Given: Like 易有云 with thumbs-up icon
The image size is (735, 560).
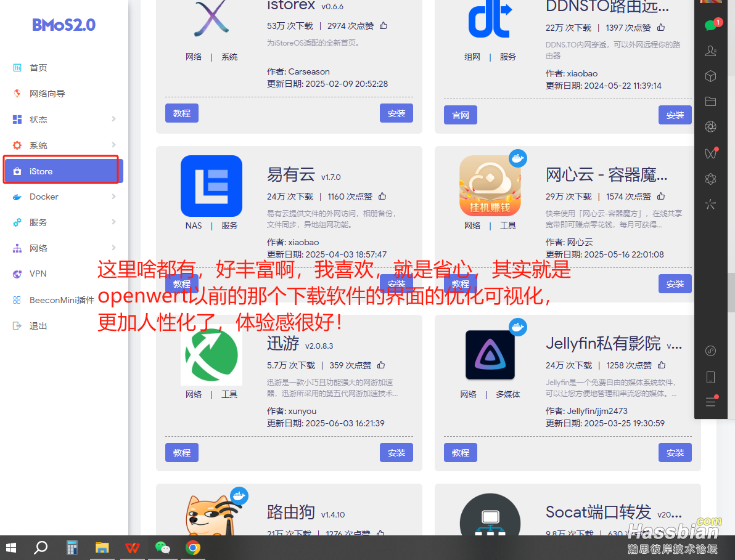Looking at the screenshot, I should click(382, 196).
